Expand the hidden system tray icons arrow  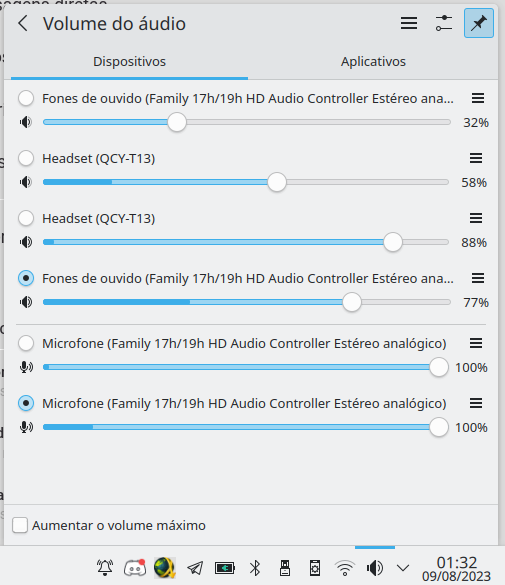coord(403,568)
